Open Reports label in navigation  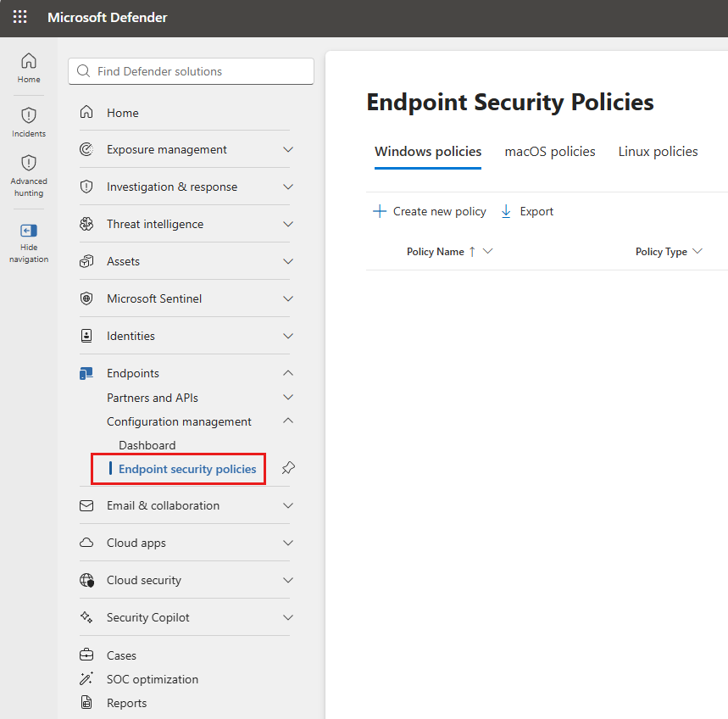(127, 703)
